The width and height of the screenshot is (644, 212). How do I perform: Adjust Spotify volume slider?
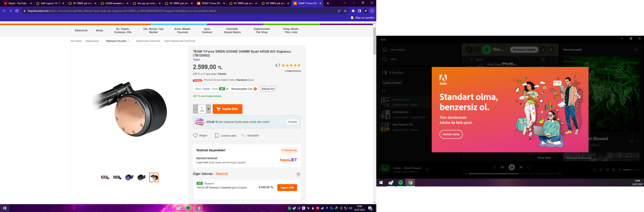631,170
